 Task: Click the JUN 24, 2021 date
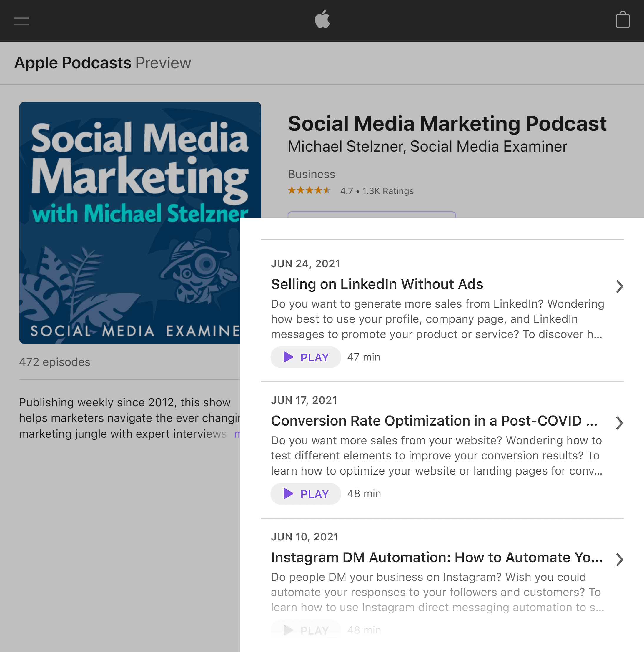pos(305,263)
